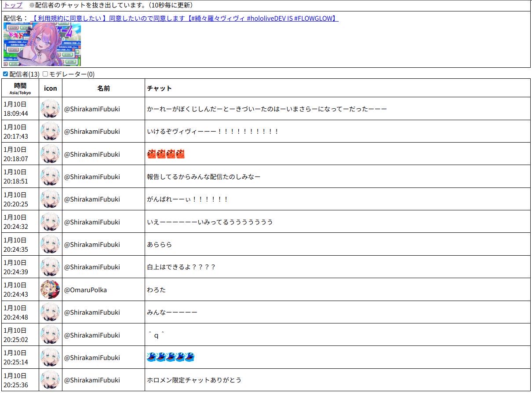
Task: Click the わろた chat message
Action: coord(156,290)
